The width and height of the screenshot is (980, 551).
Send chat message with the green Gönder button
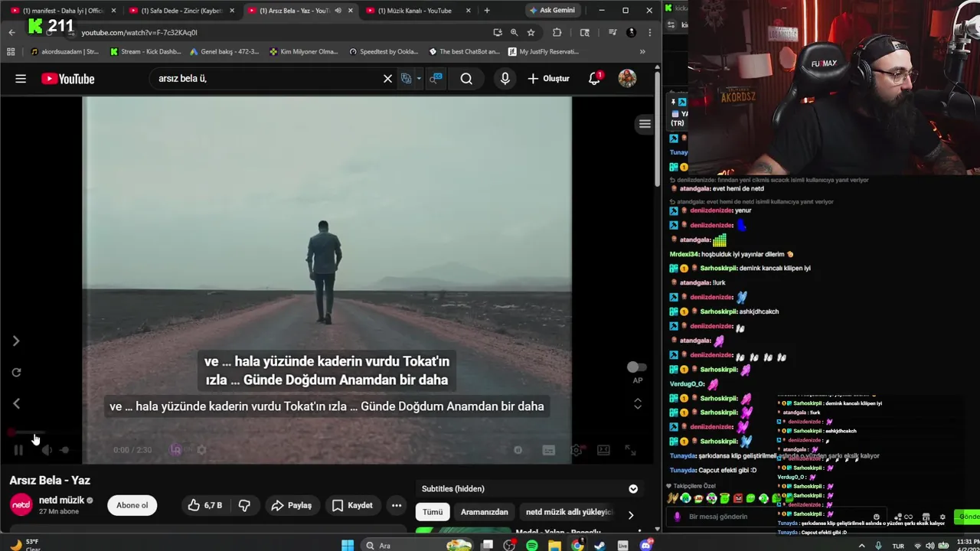click(967, 517)
